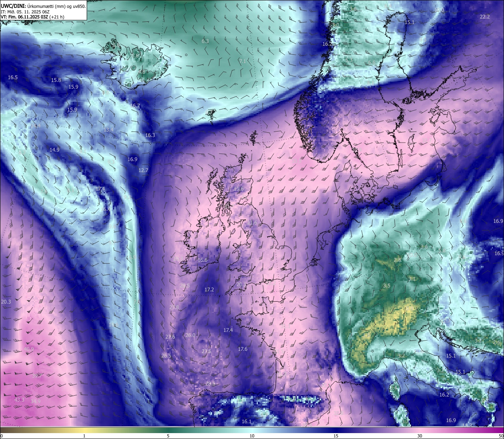The width and height of the screenshot is (504, 439).
Task: Click the 7.1 value label
Action: [x=242, y=61]
